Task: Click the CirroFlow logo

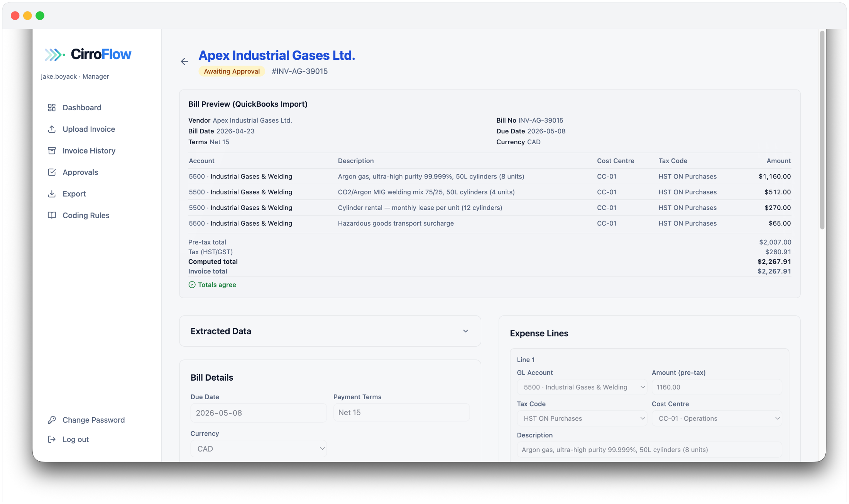Action: pos(88,54)
